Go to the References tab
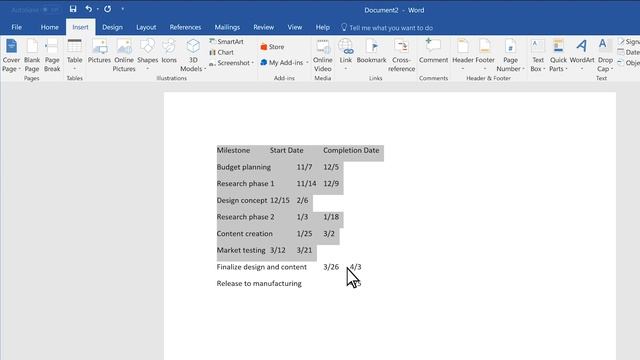The height and width of the screenshot is (360, 640). point(185,27)
